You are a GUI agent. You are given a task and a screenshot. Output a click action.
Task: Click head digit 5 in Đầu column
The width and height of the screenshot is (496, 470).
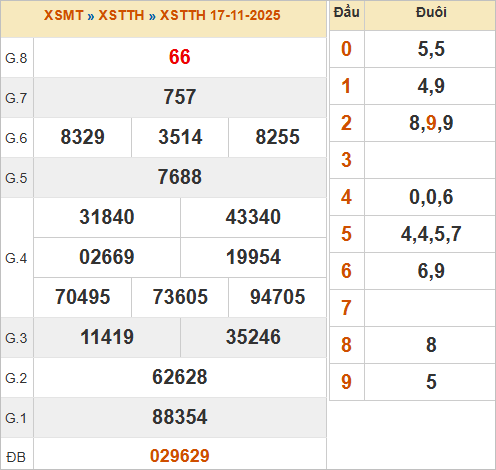tap(346, 234)
